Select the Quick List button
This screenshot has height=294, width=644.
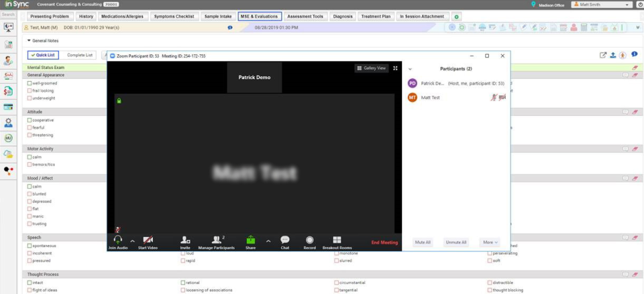(x=43, y=55)
